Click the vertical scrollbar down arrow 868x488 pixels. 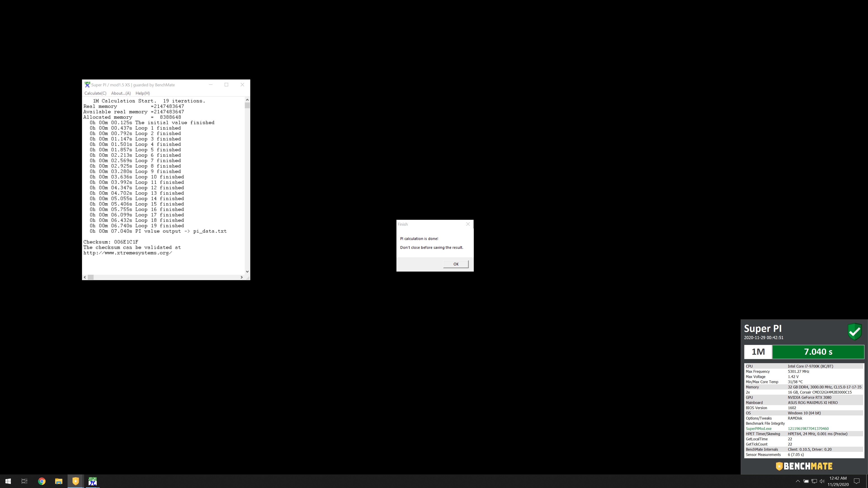[x=247, y=271]
